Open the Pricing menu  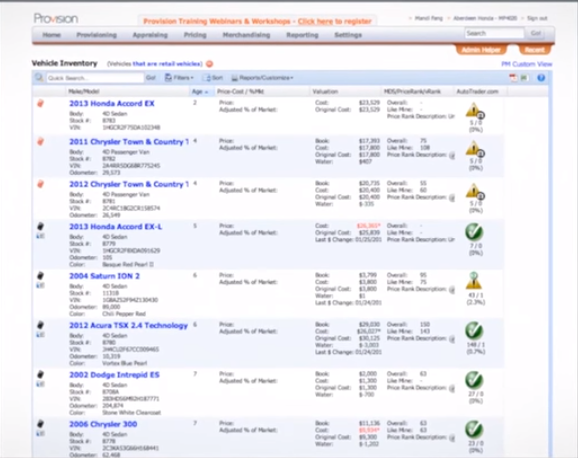(x=195, y=35)
